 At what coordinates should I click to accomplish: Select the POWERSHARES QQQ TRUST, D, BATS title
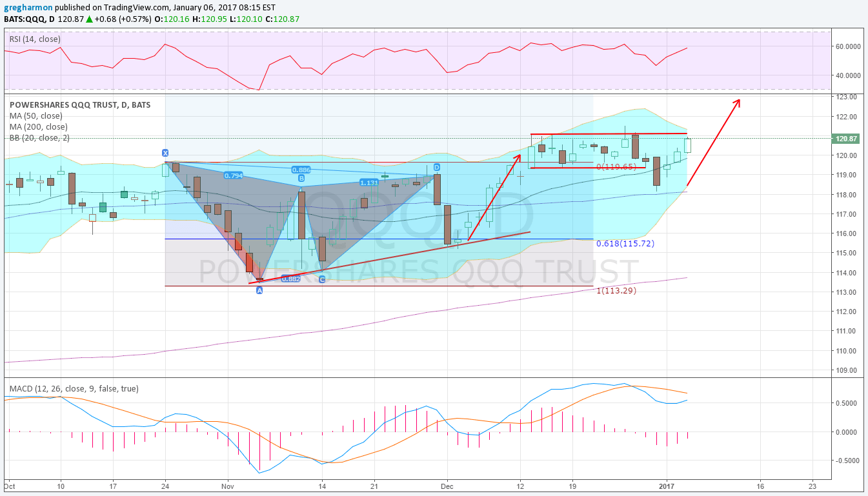(80, 104)
